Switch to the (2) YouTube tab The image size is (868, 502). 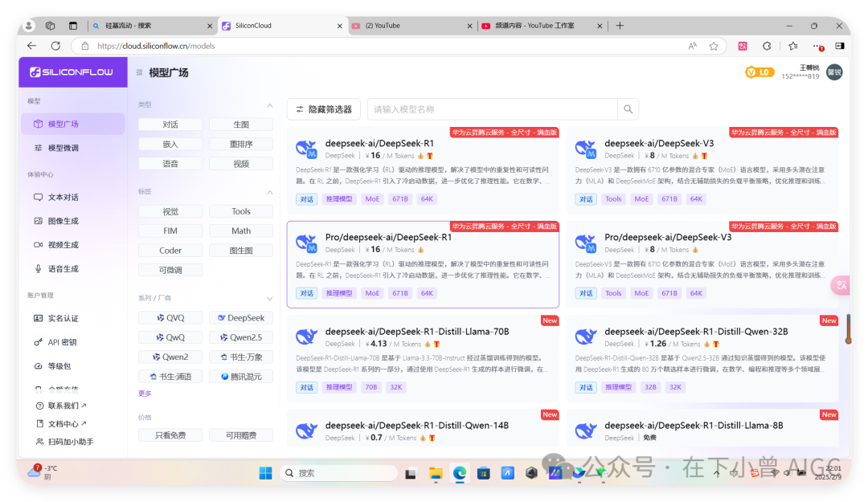411,26
